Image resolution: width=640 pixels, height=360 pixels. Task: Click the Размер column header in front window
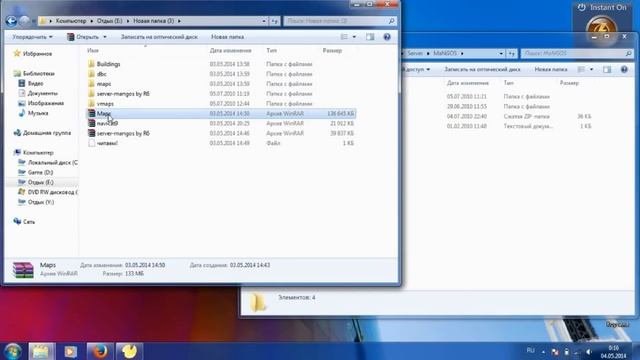tap(332, 51)
